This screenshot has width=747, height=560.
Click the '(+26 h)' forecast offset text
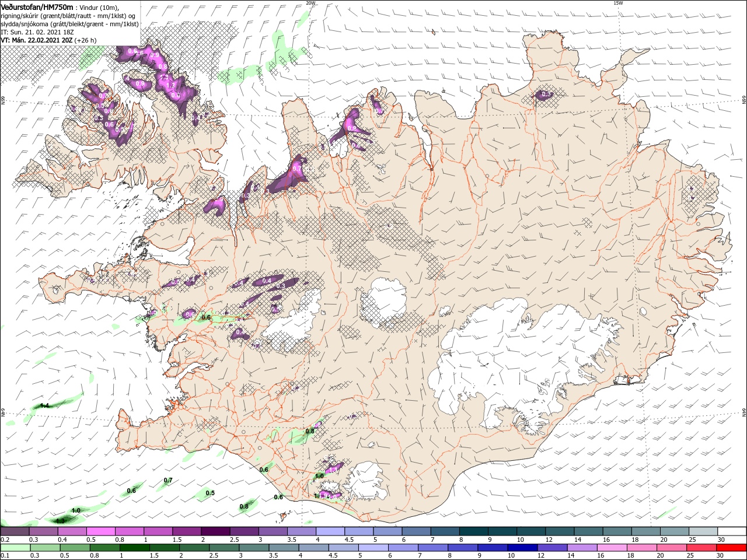(85, 40)
